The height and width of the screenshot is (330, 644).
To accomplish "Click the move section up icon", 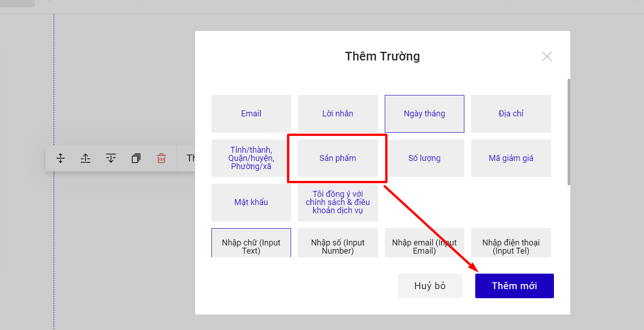I will tap(86, 158).
